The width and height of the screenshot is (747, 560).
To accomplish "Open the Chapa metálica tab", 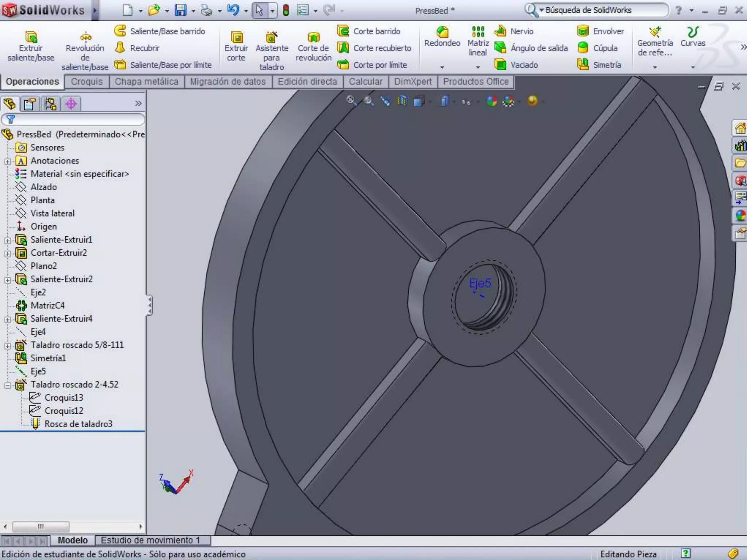I will 146,82.
